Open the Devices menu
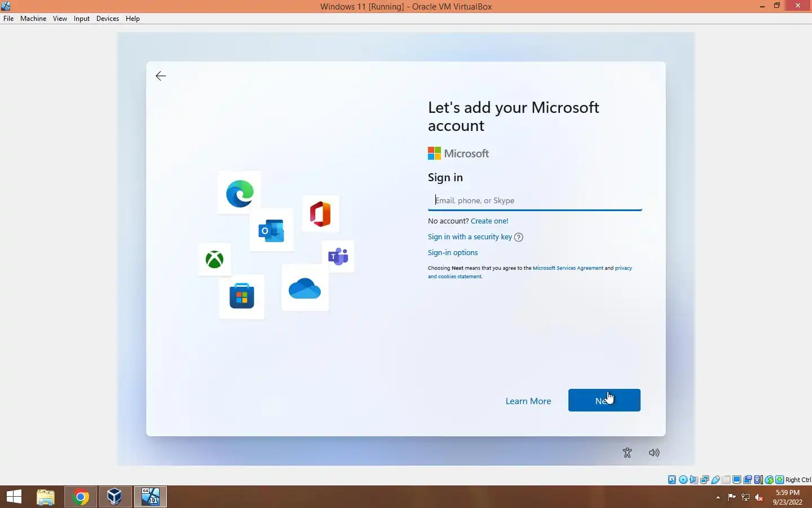812x508 pixels. pyautogui.click(x=108, y=19)
